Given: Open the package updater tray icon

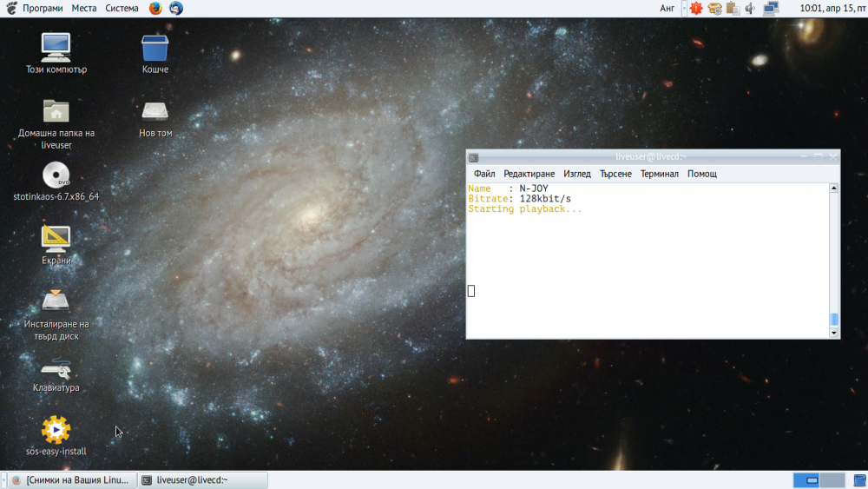Looking at the screenshot, I should 714,9.
